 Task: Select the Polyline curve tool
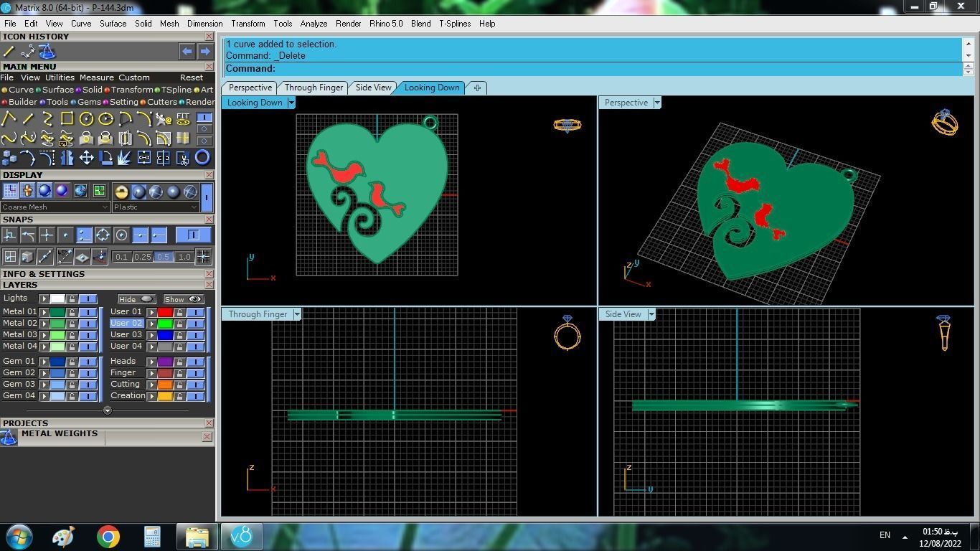[x=9, y=118]
